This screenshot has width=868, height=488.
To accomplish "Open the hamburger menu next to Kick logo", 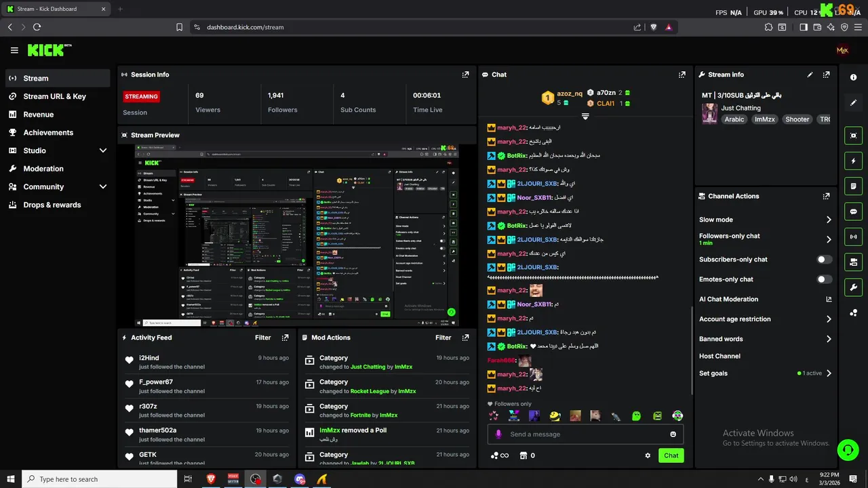I will click(x=14, y=50).
